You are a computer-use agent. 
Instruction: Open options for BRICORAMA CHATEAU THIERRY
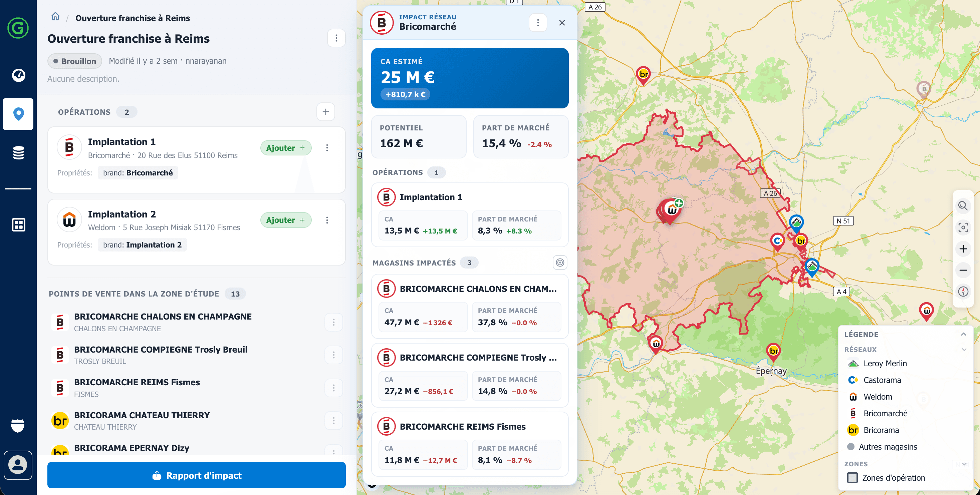334,421
